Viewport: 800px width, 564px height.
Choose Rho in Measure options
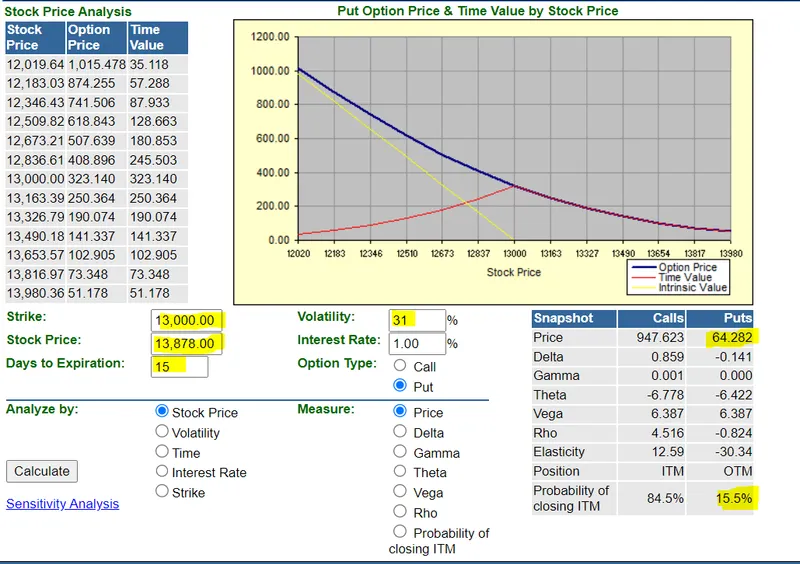pyautogui.click(x=401, y=512)
